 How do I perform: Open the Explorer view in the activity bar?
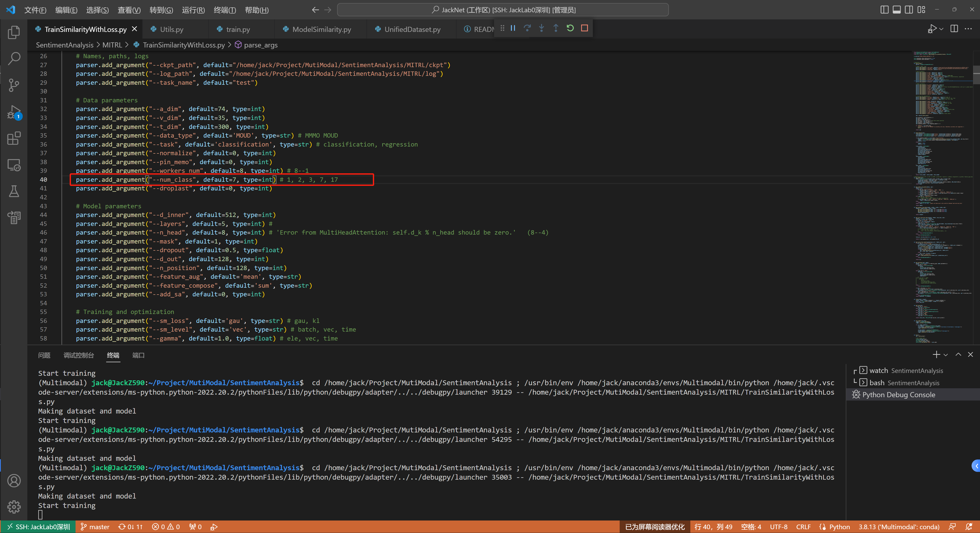click(x=14, y=33)
